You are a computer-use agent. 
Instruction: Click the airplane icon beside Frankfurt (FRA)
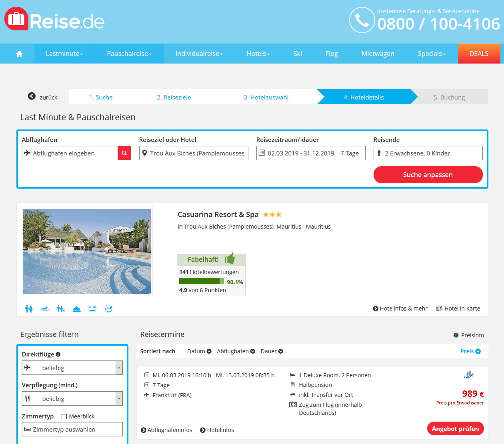point(147,395)
